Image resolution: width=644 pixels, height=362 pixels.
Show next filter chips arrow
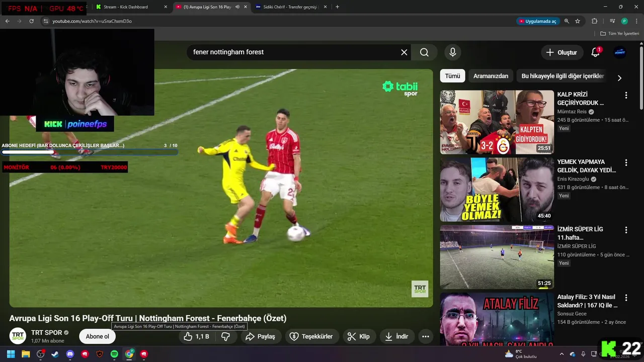click(619, 78)
